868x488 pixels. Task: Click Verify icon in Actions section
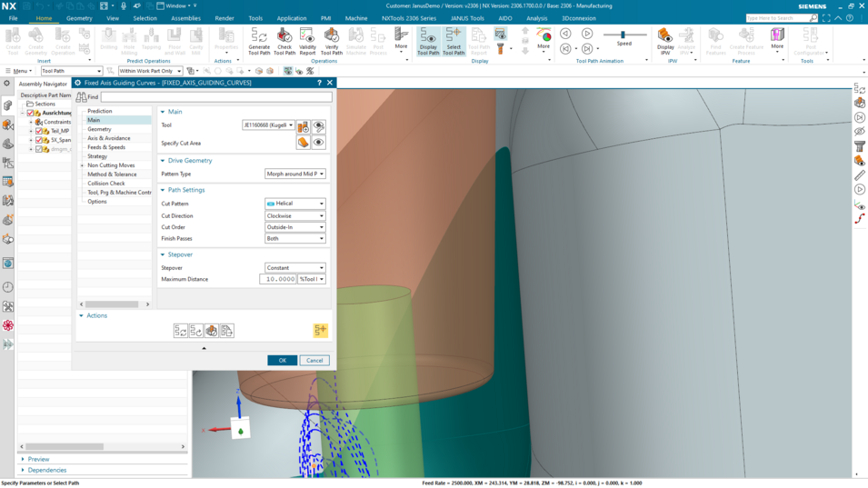(212, 331)
